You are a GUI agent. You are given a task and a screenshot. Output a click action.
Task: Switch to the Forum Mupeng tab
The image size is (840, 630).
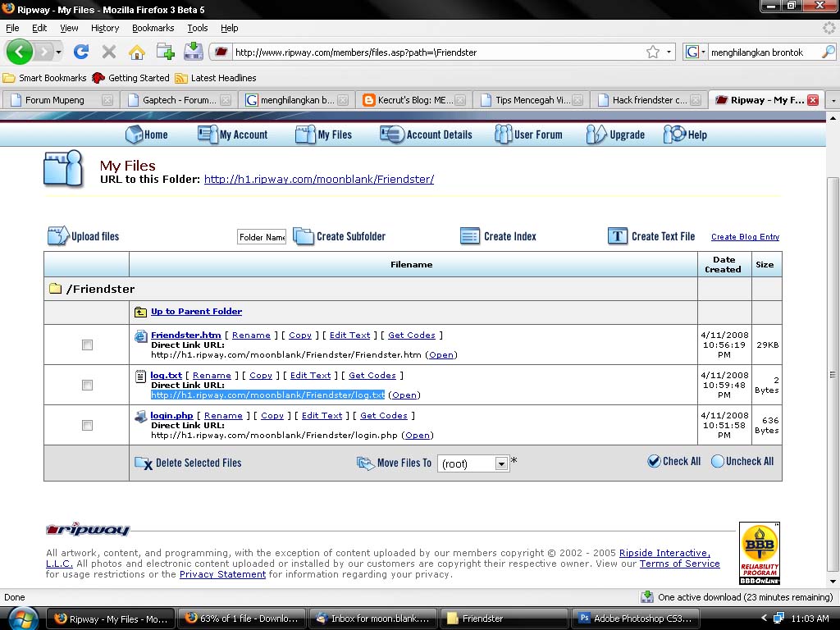point(61,100)
